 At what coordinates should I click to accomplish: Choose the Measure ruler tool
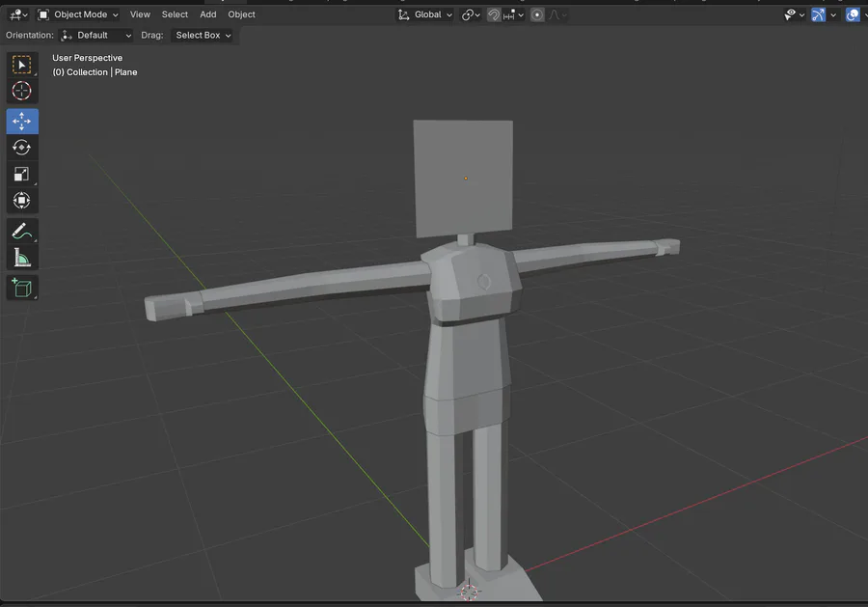click(22, 258)
